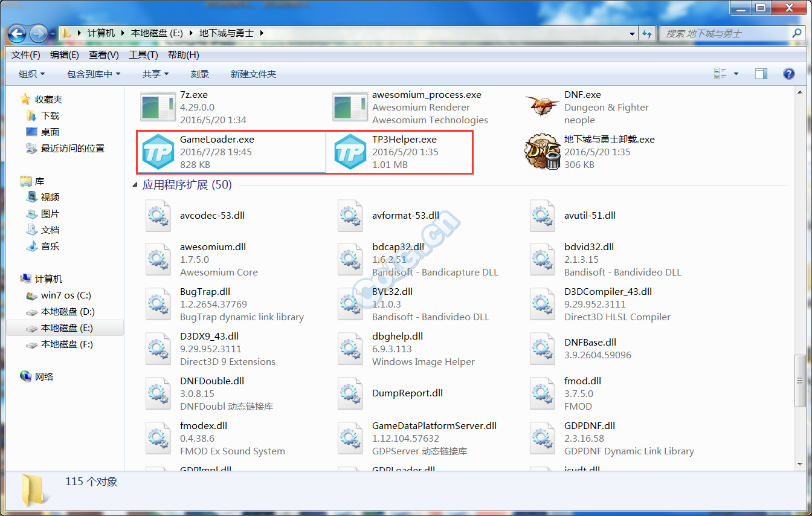Open the help question mark button

pos(788,74)
